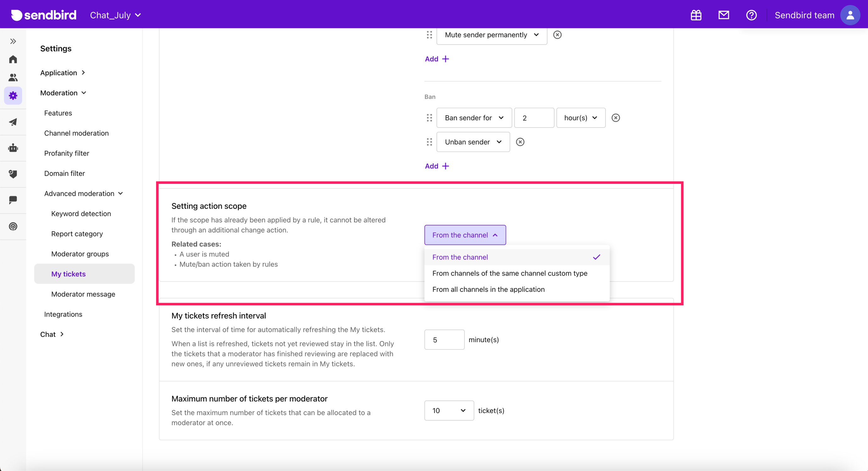Click the ticket refresh interval input field
The width and height of the screenshot is (868, 471).
point(444,339)
